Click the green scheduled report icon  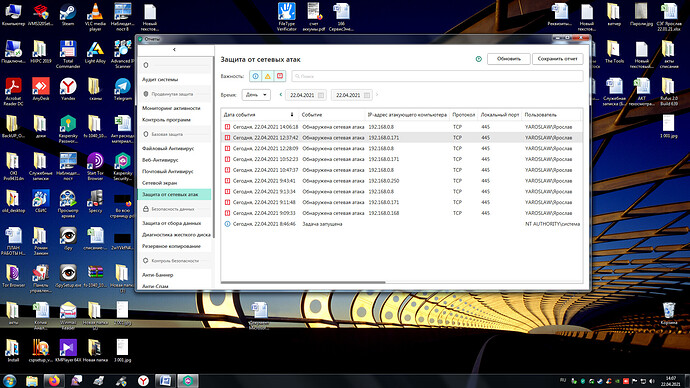pos(479,59)
